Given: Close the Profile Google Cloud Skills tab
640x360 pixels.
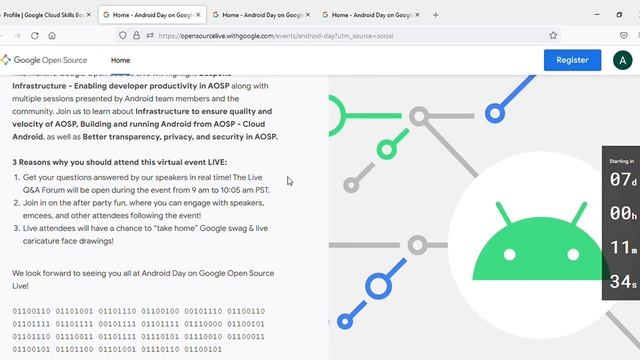Looking at the screenshot, I should tap(89, 15).
